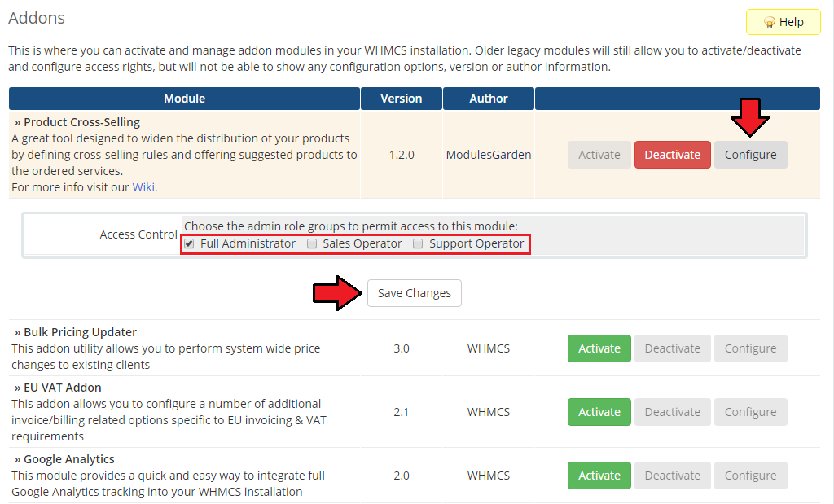Click version 2.0 cell
This screenshot has width=834, height=504.
[x=402, y=476]
